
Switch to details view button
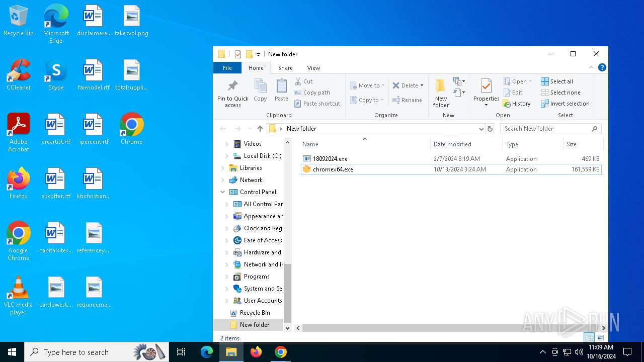589,338
